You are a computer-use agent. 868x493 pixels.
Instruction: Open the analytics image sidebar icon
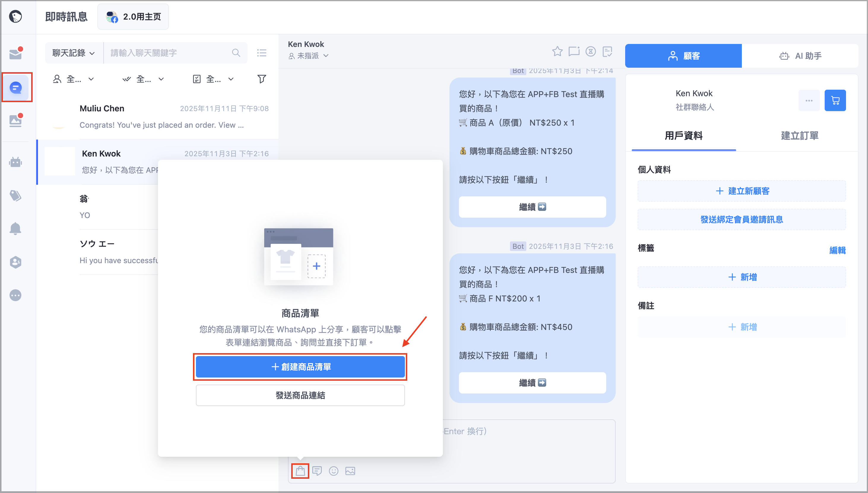pyautogui.click(x=15, y=121)
